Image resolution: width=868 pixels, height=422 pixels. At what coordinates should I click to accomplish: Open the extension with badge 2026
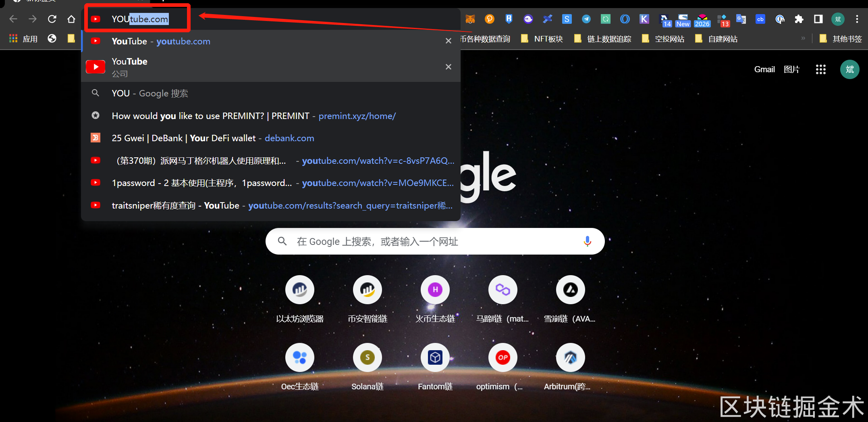[x=702, y=20]
